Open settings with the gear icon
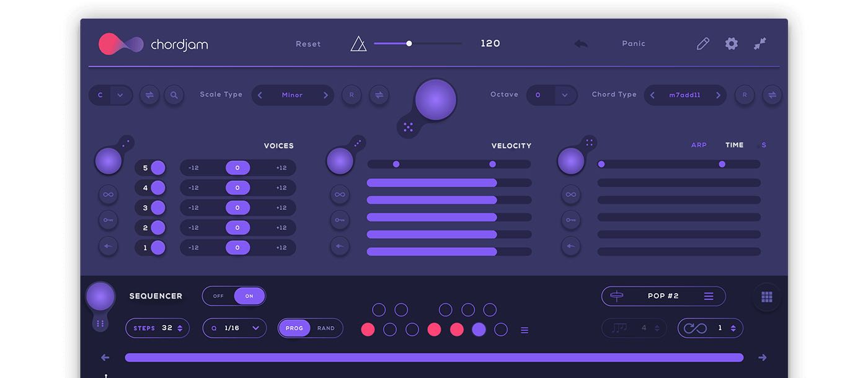This screenshot has width=868, height=378. [732, 43]
